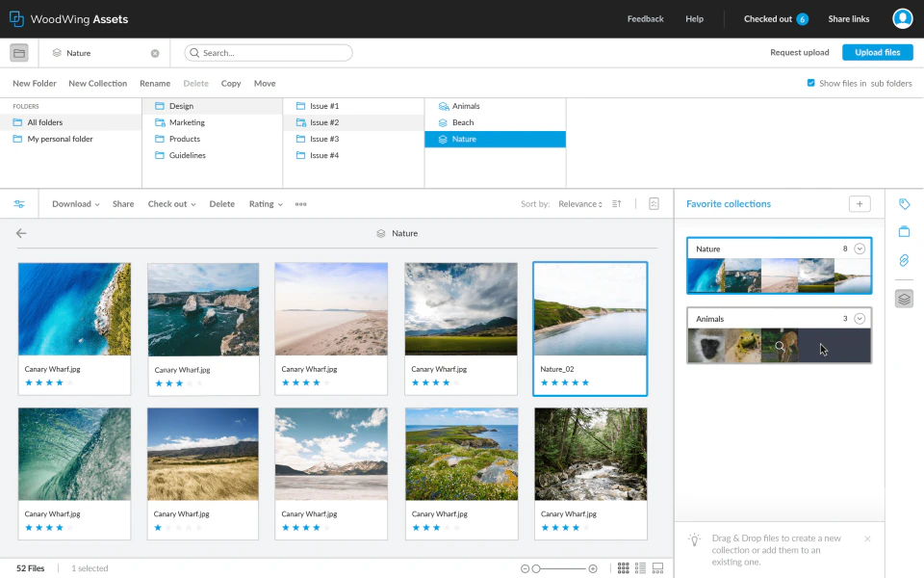Open the tags panel icon
This screenshot has width=924, height=578.
pyautogui.click(x=904, y=204)
